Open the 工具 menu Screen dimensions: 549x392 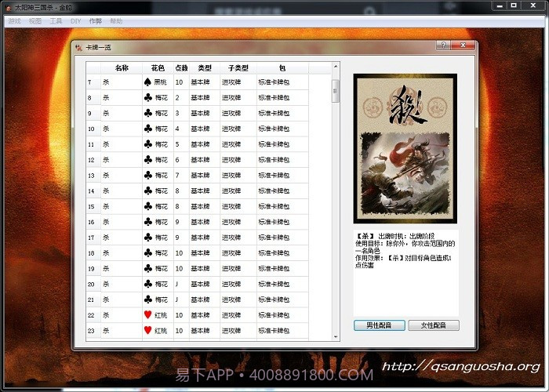(56, 21)
